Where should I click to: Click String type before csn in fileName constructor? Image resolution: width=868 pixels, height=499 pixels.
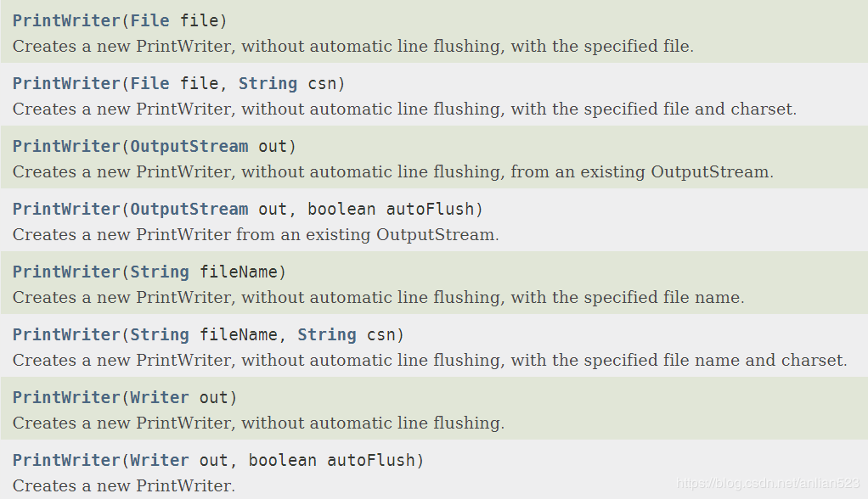click(327, 334)
